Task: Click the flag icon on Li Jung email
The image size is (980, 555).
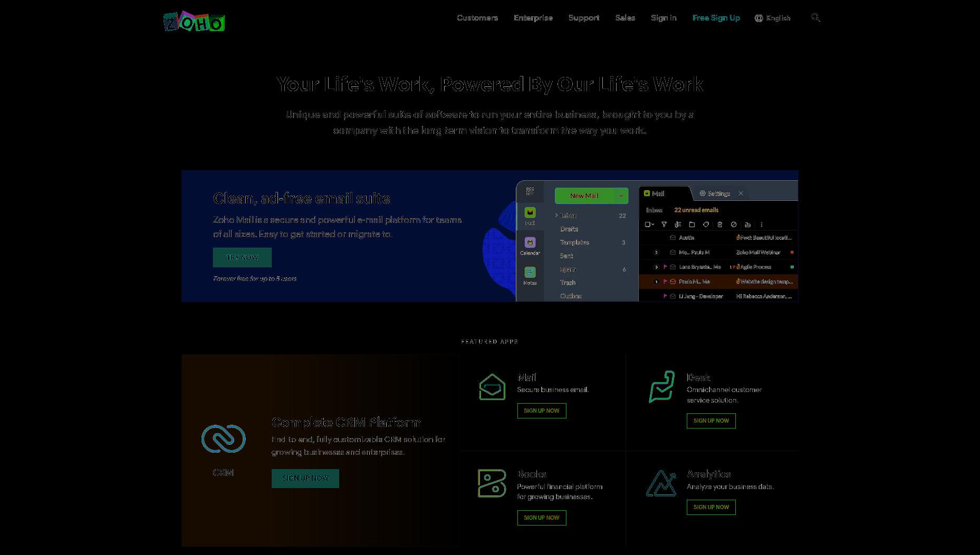Action: [665, 297]
